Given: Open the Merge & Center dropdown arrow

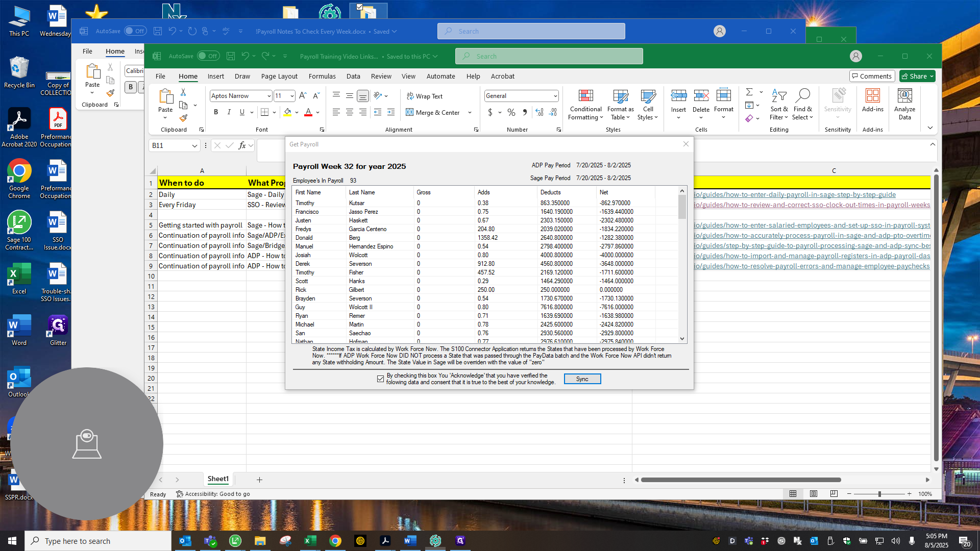Looking at the screenshot, I should click(470, 112).
